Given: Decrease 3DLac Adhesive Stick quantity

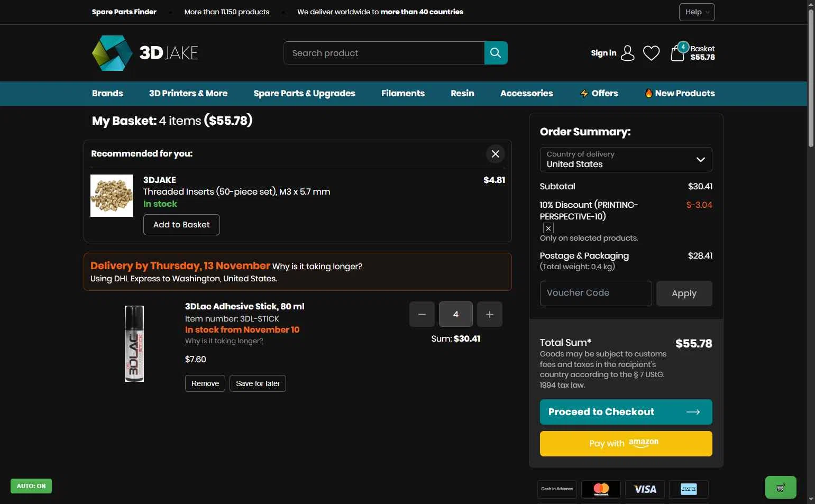Looking at the screenshot, I should (422, 314).
